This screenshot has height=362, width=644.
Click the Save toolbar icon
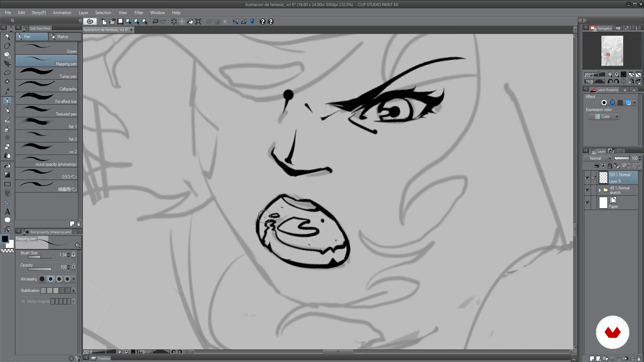click(x=120, y=21)
